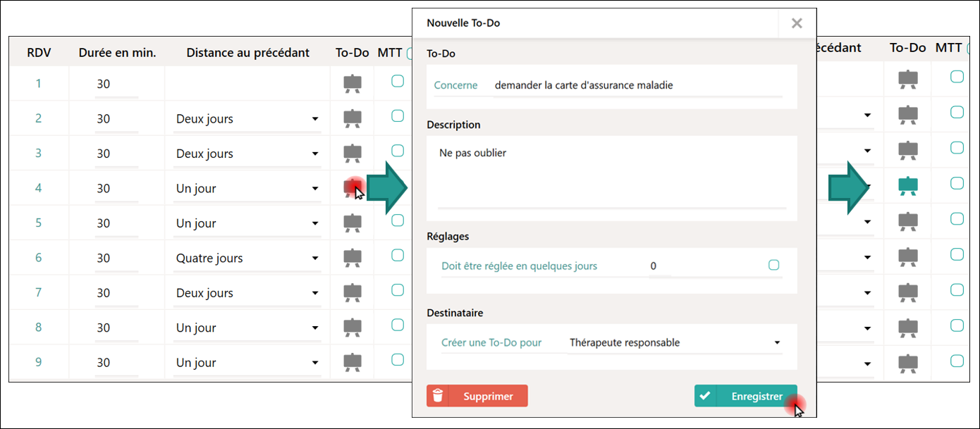980x429 pixels.
Task: Click the RDV number 5 link
Action: [39, 223]
